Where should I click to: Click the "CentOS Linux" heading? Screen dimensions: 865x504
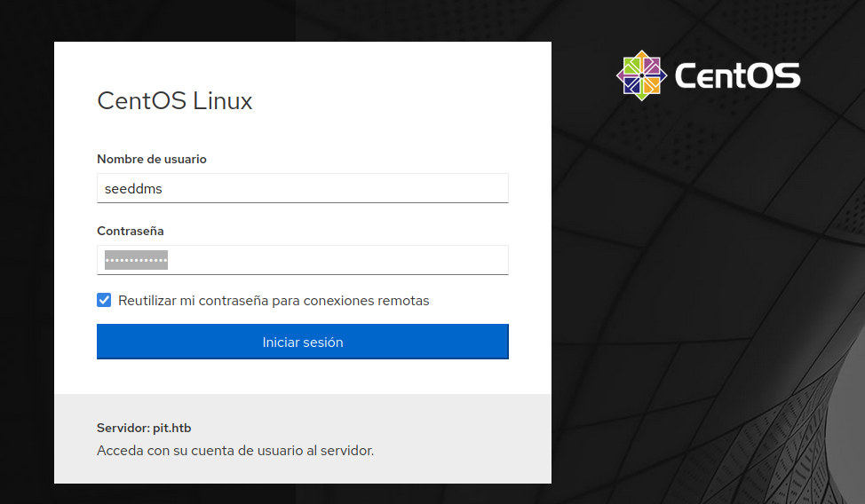pos(174,101)
